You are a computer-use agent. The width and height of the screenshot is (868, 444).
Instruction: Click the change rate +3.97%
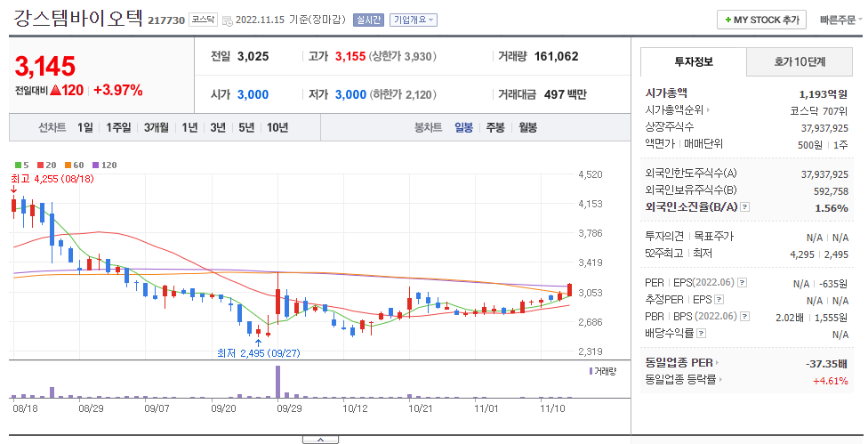(118, 90)
